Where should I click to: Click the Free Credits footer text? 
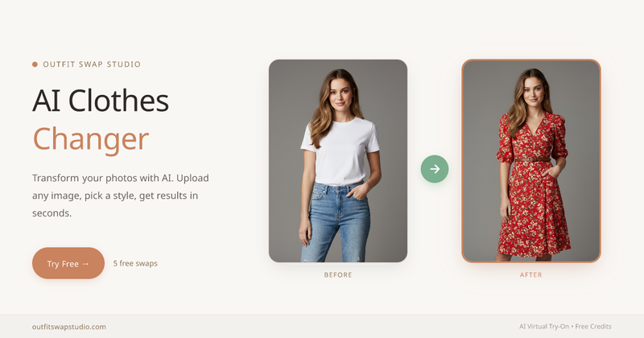coord(593,327)
